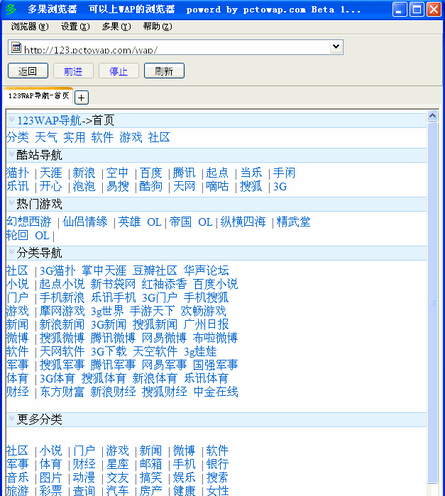
Task: Open the 精武堂 game link
Action: tap(293, 222)
